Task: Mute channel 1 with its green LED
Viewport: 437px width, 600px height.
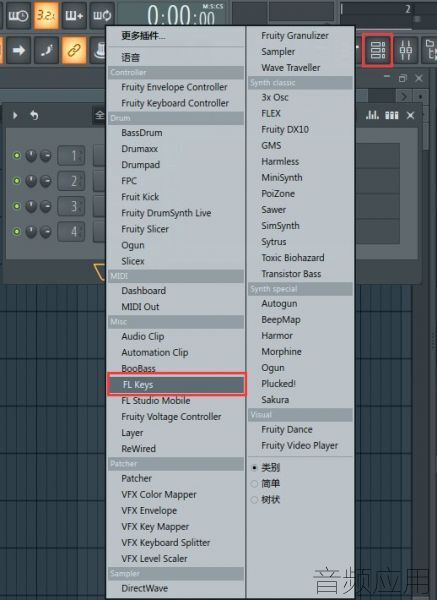Action: [x=16, y=155]
